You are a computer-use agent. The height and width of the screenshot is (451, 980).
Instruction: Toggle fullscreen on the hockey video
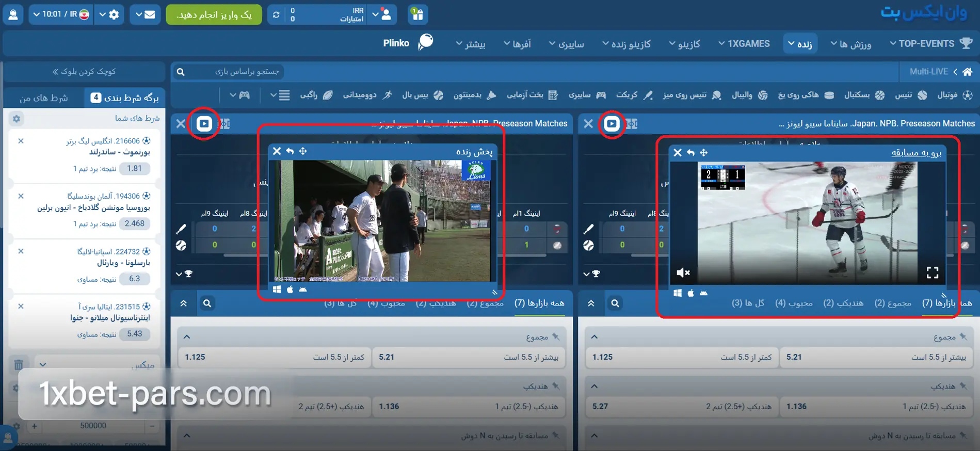[x=933, y=272]
